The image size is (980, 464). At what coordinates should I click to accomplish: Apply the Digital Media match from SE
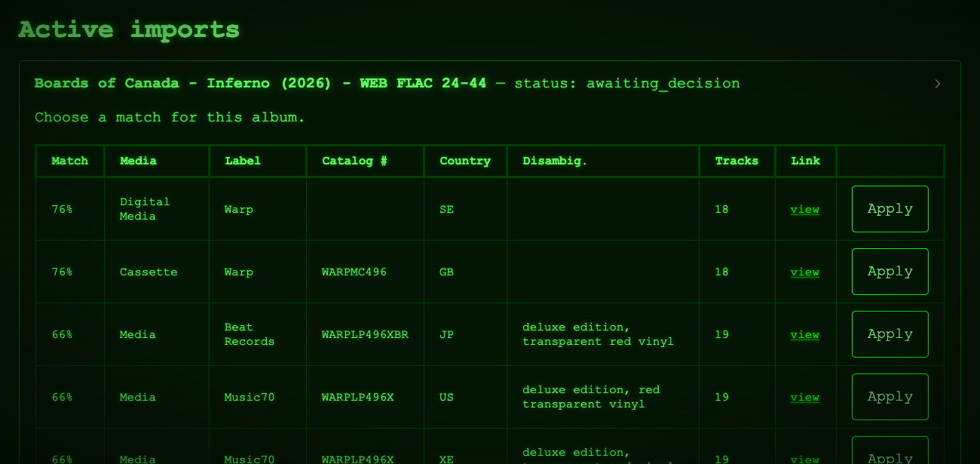point(890,209)
